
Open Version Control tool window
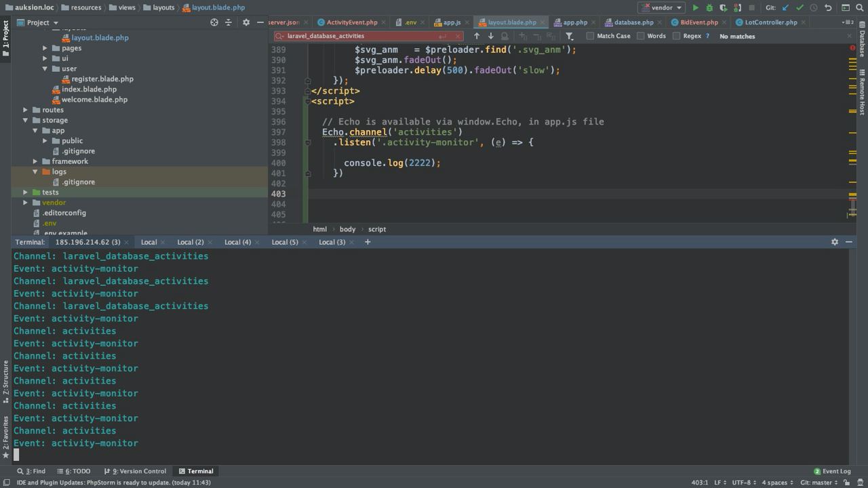pyautogui.click(x=135, y=471)
